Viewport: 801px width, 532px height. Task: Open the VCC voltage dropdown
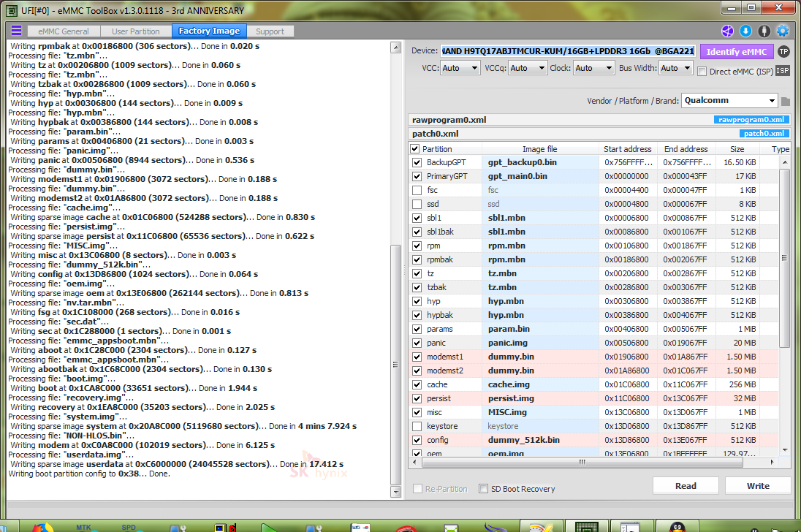(460, 68)
